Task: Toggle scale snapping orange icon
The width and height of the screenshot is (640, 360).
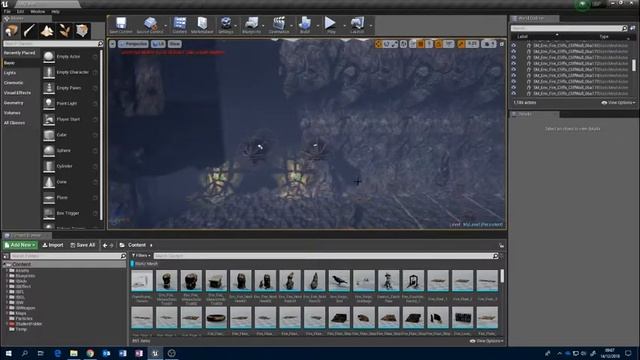Action: point(461,44)
